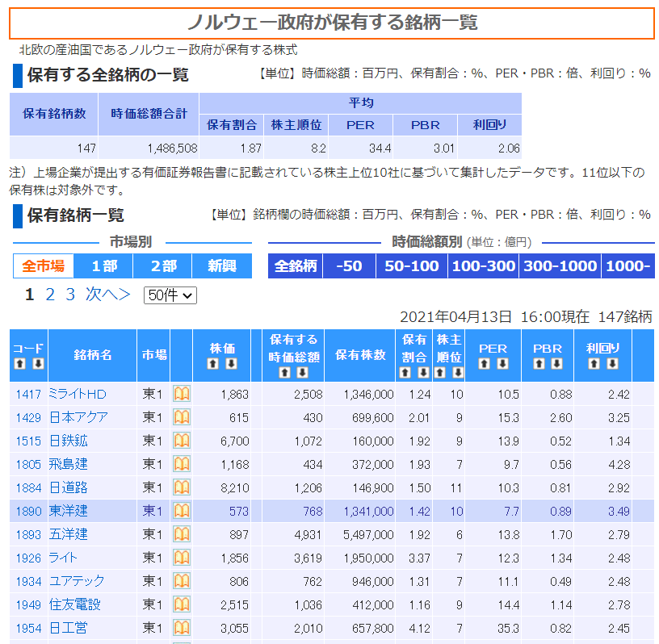This screenshot has width=659, height=644.
Task: Go to page 2 of results
Action: [x=50, y=295]
